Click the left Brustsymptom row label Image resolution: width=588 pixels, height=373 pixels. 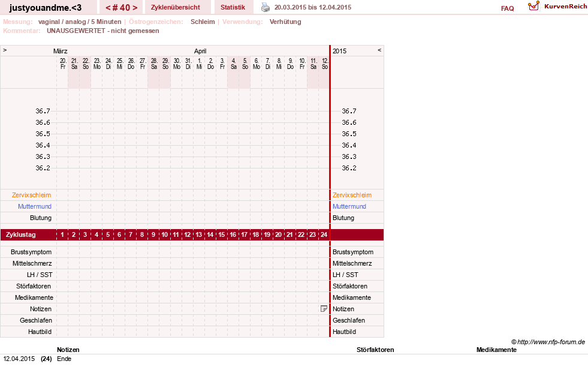tap(31, 252)
